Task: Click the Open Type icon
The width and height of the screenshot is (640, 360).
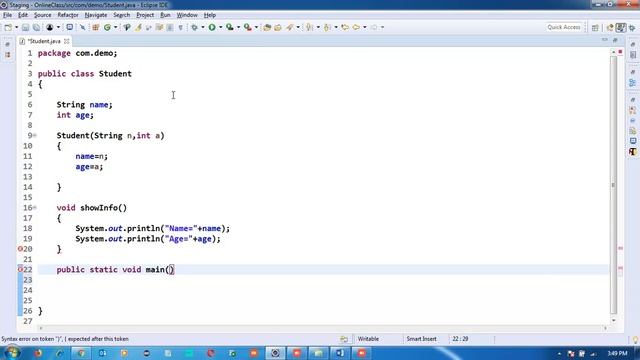Action: (x=267, y=27)
